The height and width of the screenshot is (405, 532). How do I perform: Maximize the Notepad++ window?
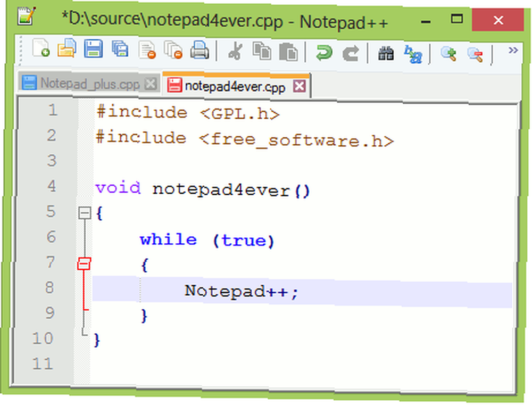click(x=456, y=19)
